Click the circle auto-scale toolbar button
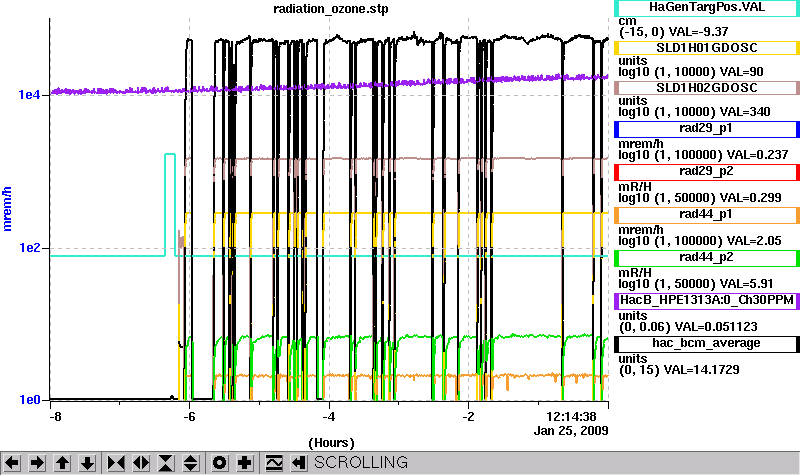Viewport: 800px width, 475px height. [220, 463]
